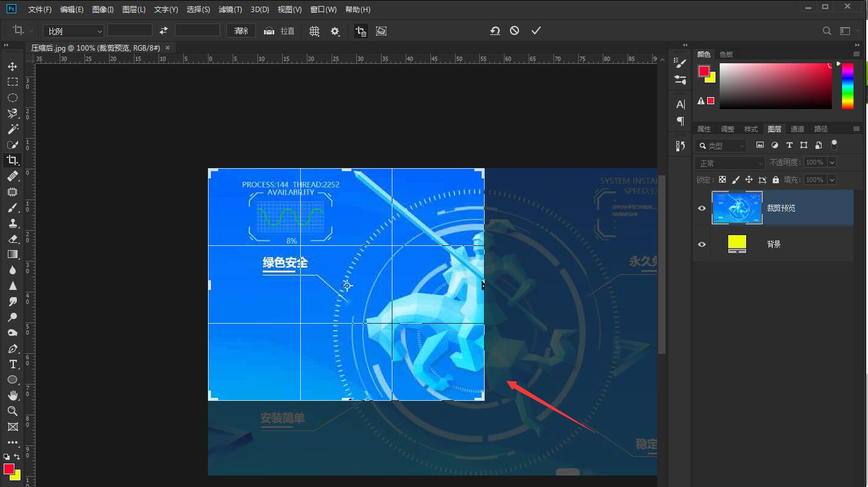
Task: Open the 文件(F) menu
Action: click(40, 10)
